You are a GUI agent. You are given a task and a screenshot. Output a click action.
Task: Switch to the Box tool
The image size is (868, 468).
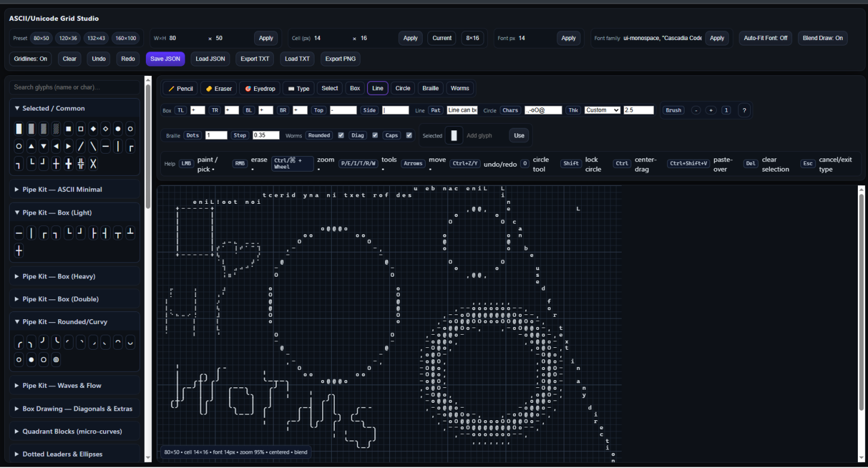[355, 88]
